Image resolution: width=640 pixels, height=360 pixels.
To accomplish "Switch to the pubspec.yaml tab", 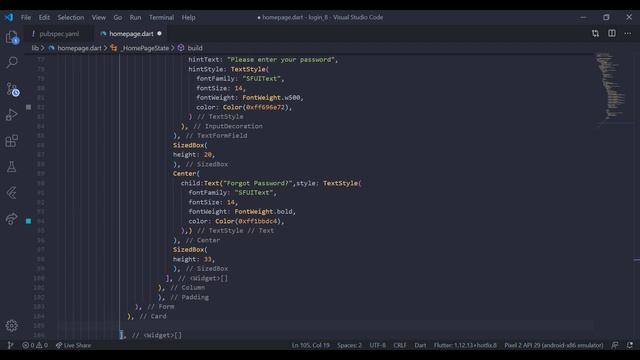I will pyautogui.click(x=59, y=34).
